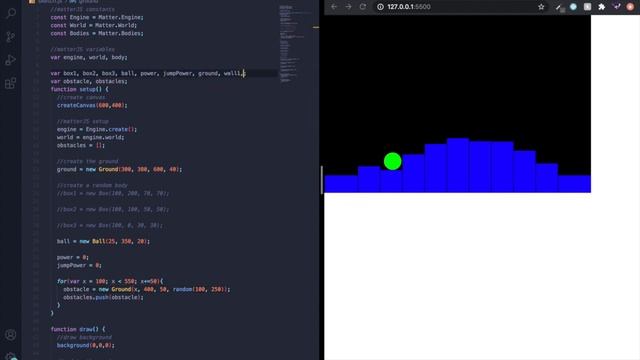Open the light-blue circle browser extension
This screenshot has width=640, height=360.
[573, 7]
